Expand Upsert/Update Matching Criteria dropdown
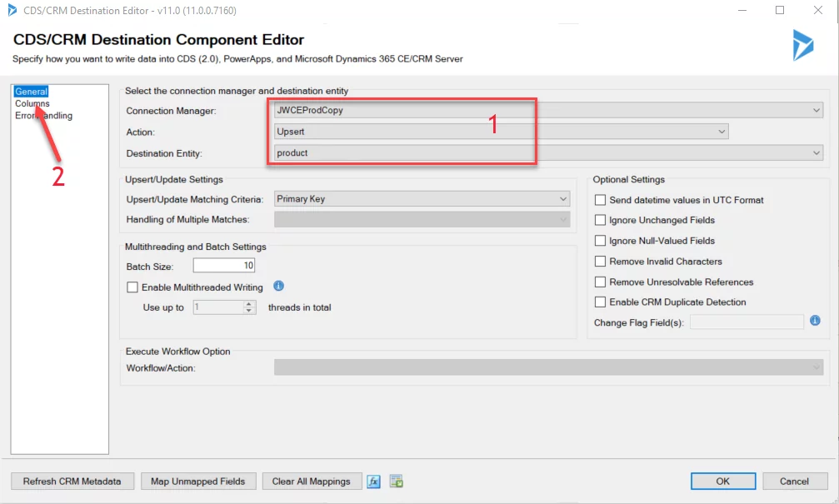The height and width of the screenshot is (504, 839). point(422,199)
